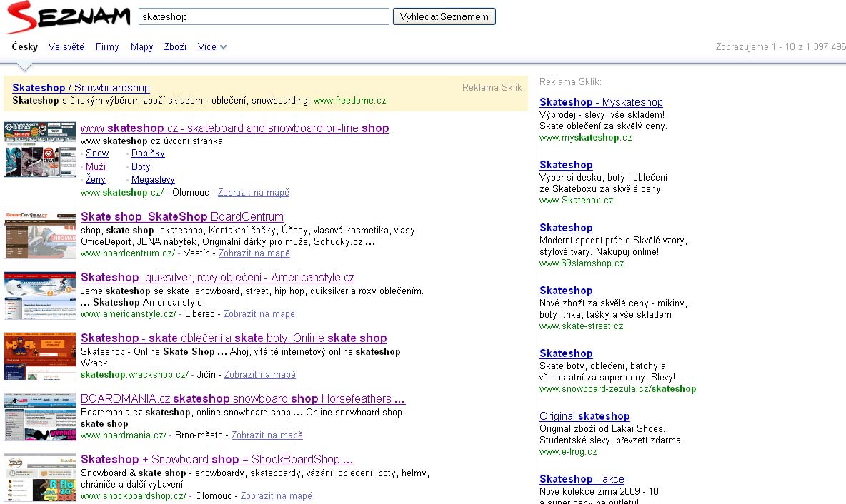Open the www.snowboard-zezula.cz/skateshop ad URL
Image resolution: width=846 pixels, height=504 pixels.
tap(618, 388)
